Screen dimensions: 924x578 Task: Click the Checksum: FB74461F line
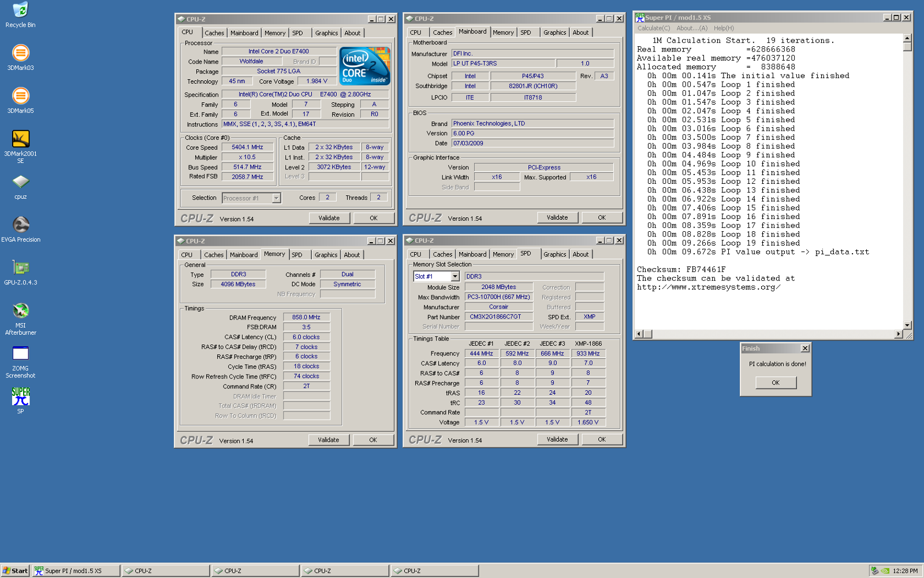coord(681,269)
